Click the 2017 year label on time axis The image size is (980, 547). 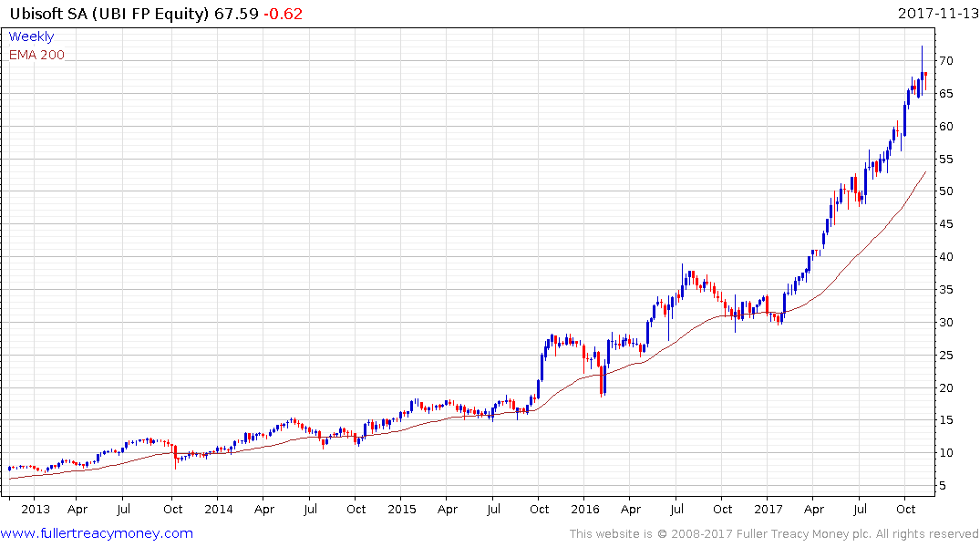point(769,509)
